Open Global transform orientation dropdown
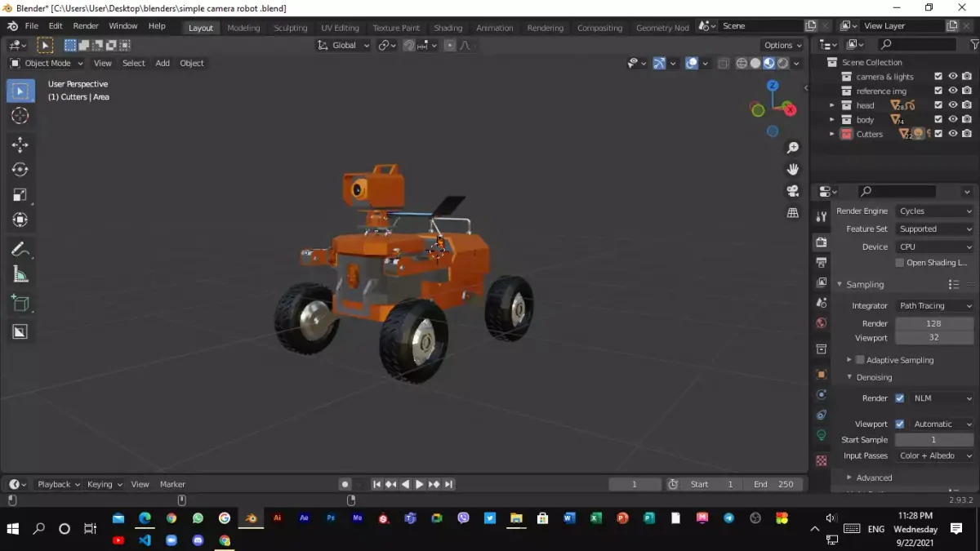The width and height of the screenshot is (980, 551). (x=344, y=46)
